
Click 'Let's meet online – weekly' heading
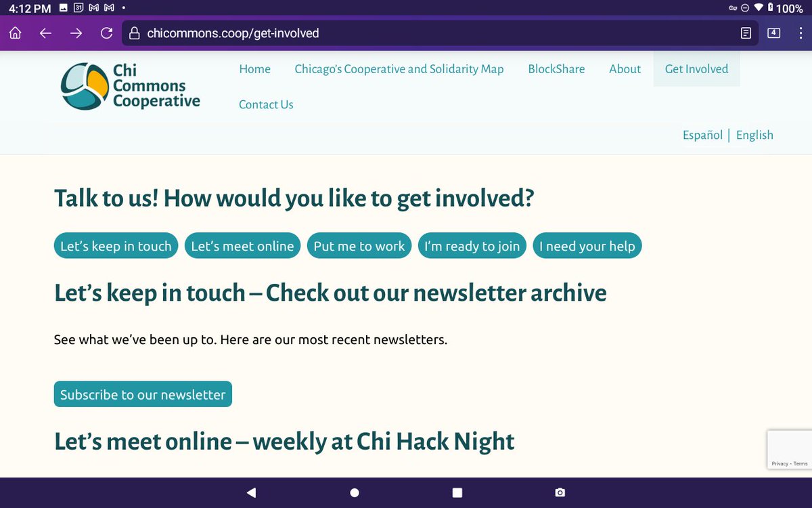[284, 441]
